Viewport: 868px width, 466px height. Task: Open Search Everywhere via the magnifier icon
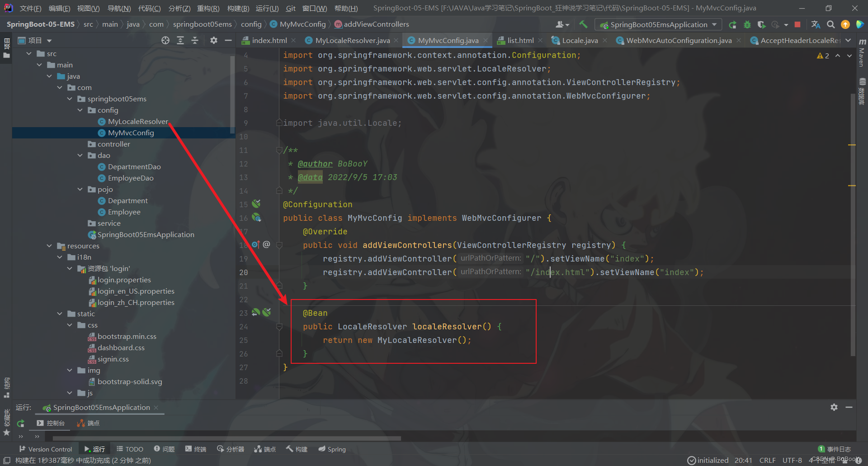[830, 24]
